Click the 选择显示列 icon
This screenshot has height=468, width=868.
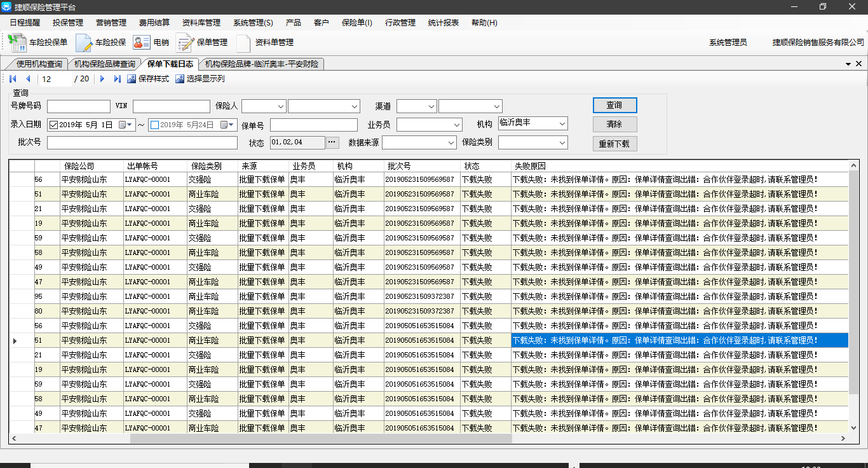pos(180,79)
